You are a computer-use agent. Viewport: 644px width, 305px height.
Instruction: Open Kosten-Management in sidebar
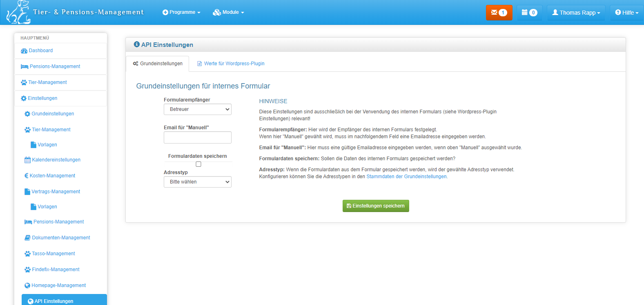pos(53,176)
